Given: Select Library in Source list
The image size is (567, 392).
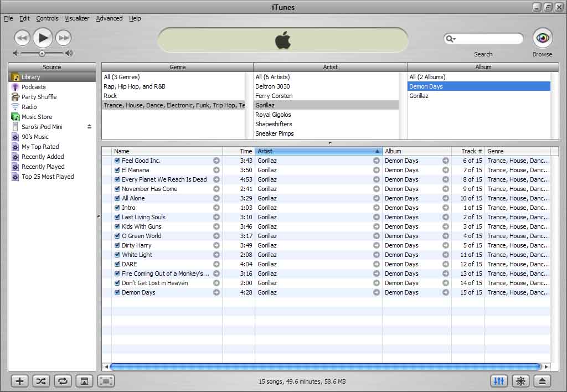Looking at the screenshot, I should (x=52, y=77).
